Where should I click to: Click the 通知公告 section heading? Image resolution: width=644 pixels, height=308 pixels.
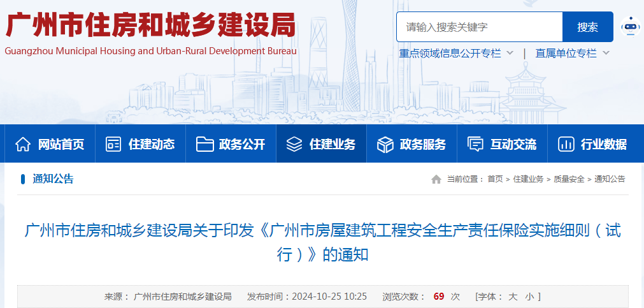click(53, 179)
